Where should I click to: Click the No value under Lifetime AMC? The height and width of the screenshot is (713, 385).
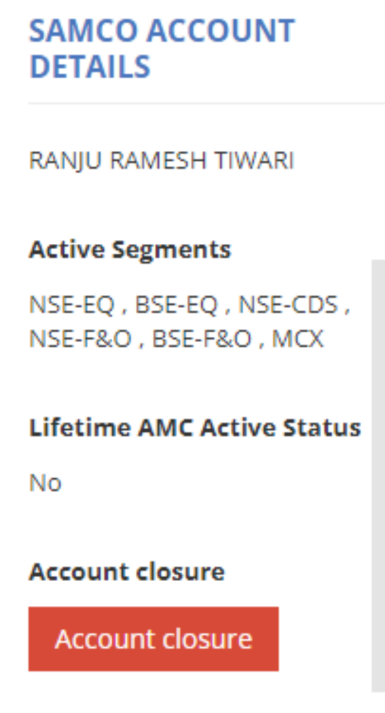pos(45,482)
